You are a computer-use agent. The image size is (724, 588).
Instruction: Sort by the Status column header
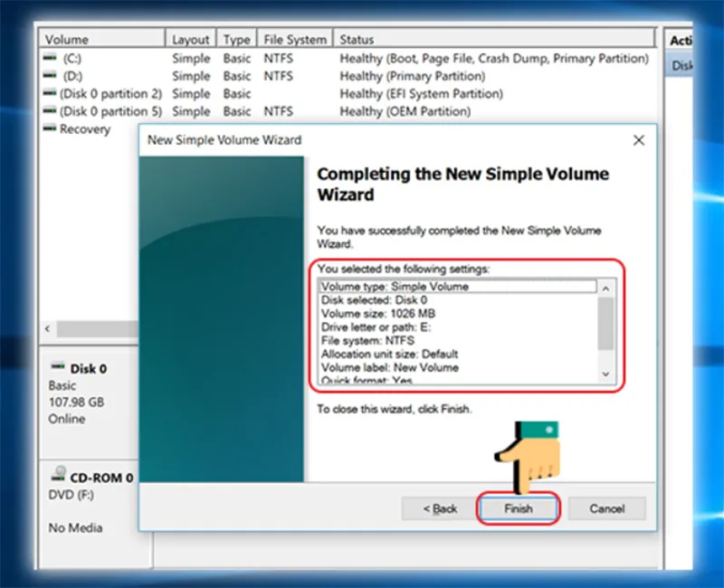coord(494,39)
